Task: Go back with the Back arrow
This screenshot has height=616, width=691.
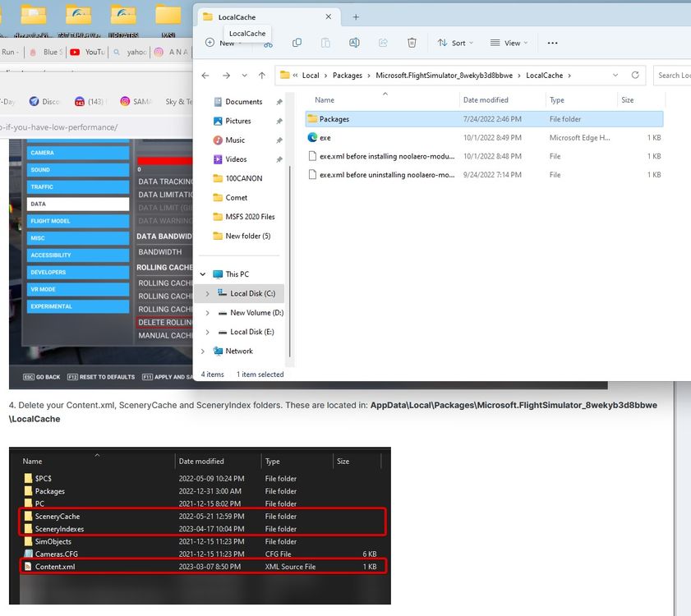Action: (x=206, y=76)
